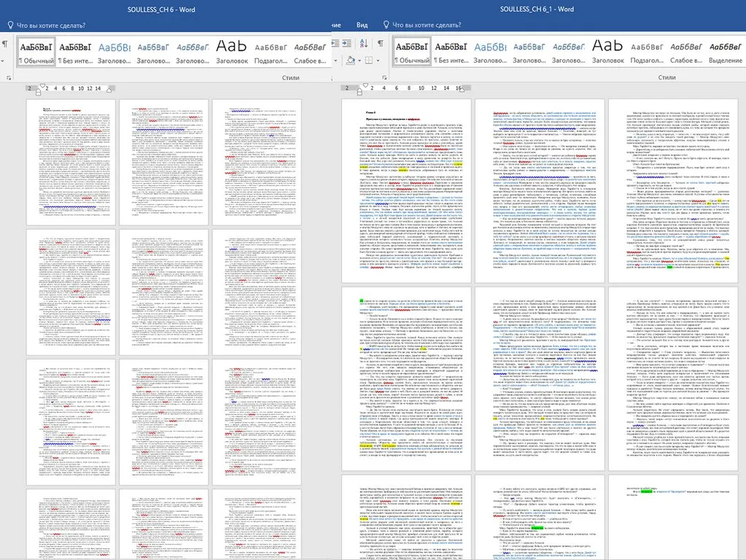This screenshot has width=746, height=560.
Task: Apply 'Выделение' style in right window
Action: point(726,52)
